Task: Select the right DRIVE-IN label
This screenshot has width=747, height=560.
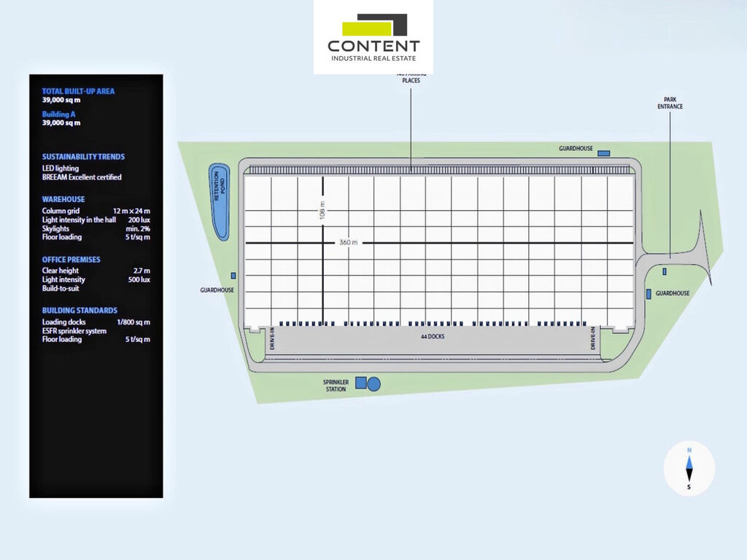Action: [x=593, y=339]
